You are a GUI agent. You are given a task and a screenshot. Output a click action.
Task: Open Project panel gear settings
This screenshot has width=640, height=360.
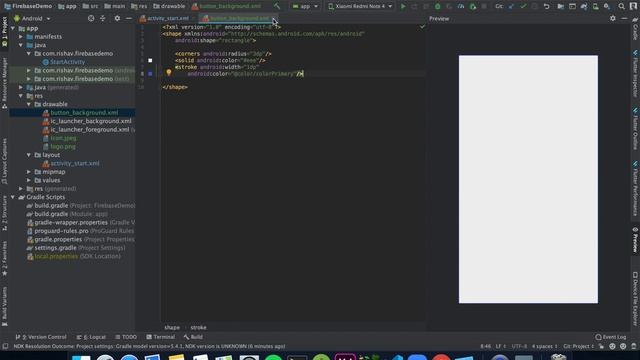pyautogui.click(x=117, y=18)
